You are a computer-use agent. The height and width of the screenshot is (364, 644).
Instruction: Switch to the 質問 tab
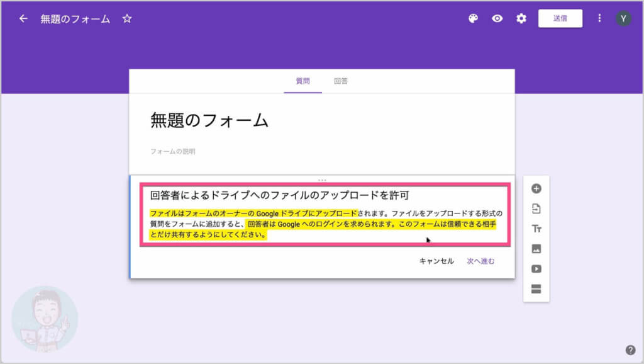click(x=303, y=81)
